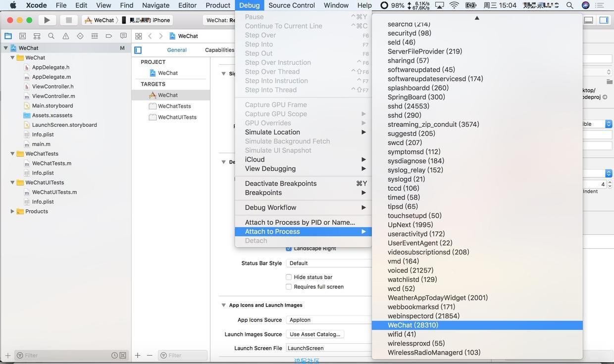614x364 pixels.
Task: Open the Issue navigator warning icon
Action: coord(65,36)
